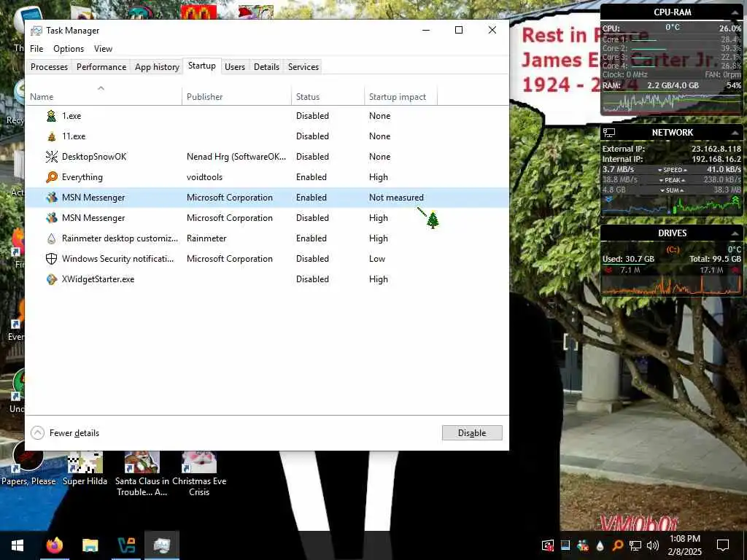Screen dimensions: 747x560
Task: Click the Windows Security row's Low impact
Action: [x=377, y=259]
